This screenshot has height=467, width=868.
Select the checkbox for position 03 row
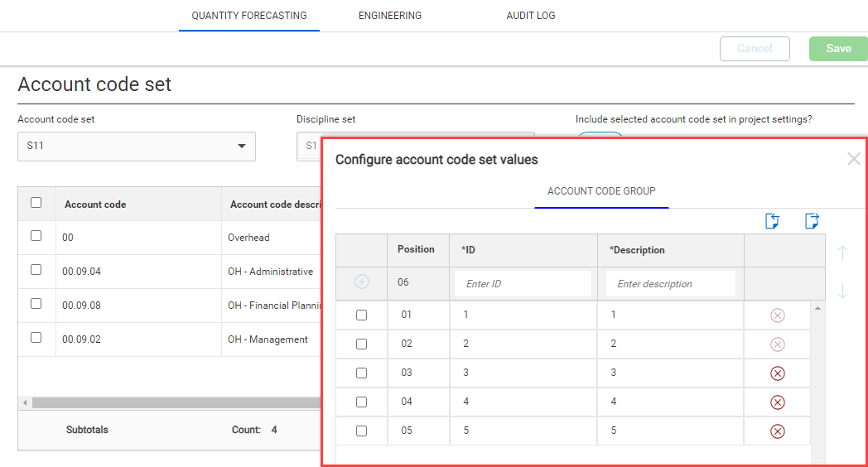click(x=361, y=373)
